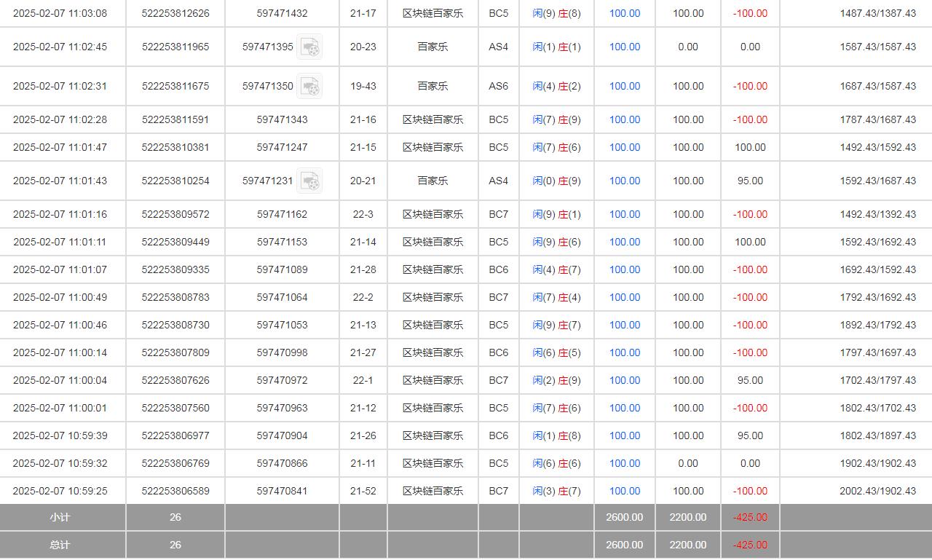Click the timestamp 2025-02-07 11:01:47

click(60, 147)
